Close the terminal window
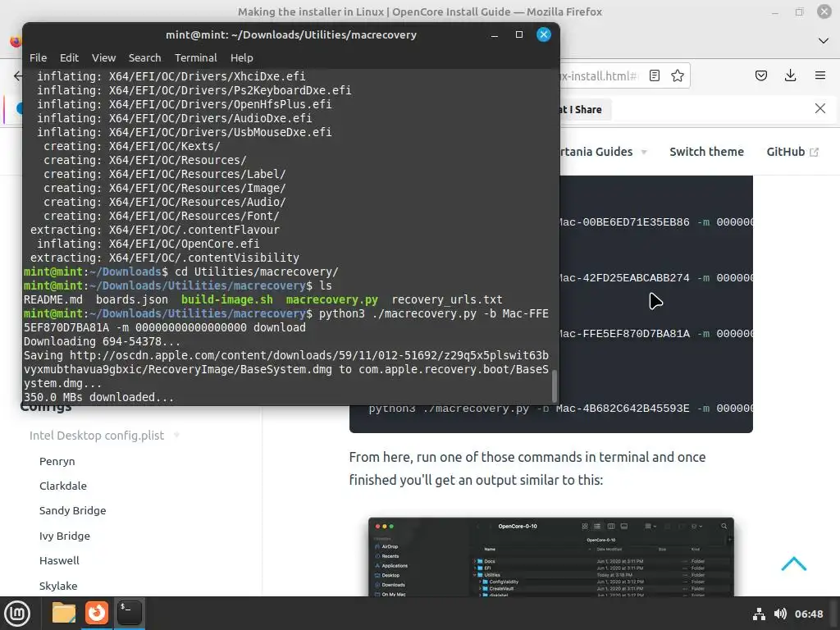 pos(544,34)
